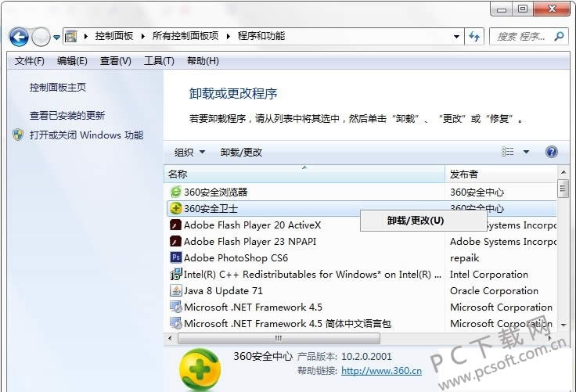Viewport: 576px width, 392px height.
Task: Open the 查看(V) menu
Action: [115, 61]
